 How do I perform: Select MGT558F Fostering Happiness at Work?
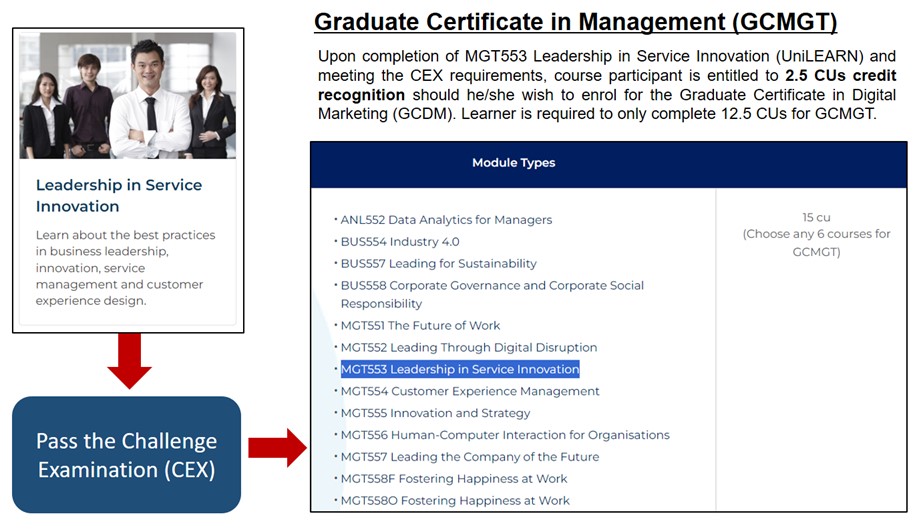[x=454, y=479]
